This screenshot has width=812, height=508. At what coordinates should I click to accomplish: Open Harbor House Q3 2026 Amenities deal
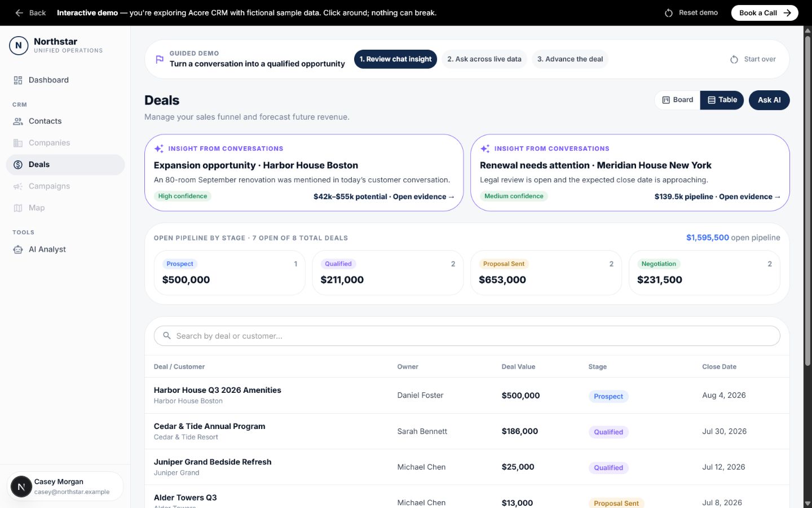tap(217, 390)
